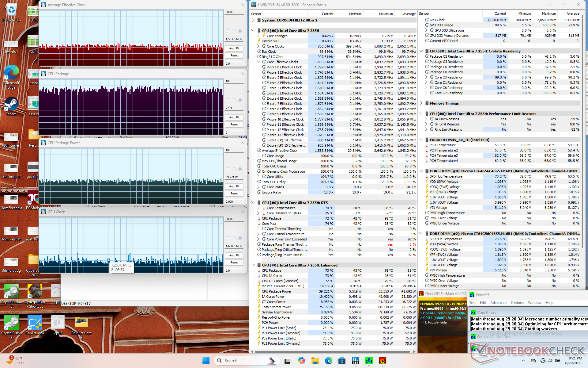Open Task View on the taskbar
The height and width of the screenshot is (368, 588).
coord(287,361)
